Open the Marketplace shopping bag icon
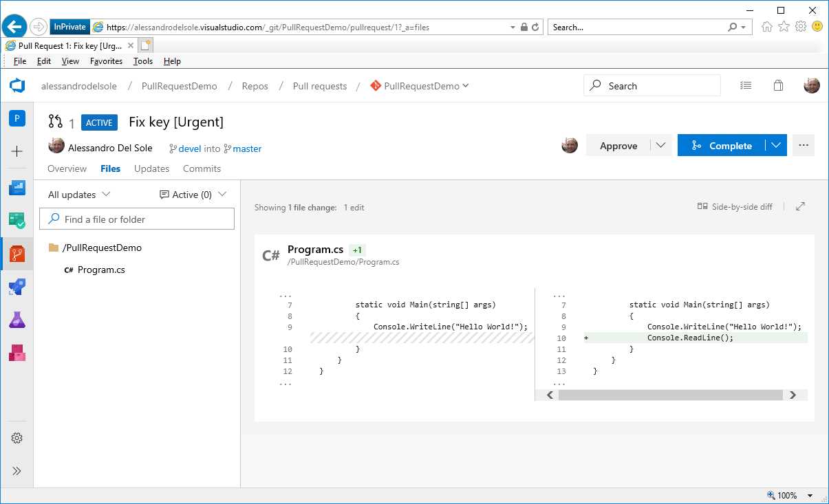 pyautogui.click(x=778, y=85)
